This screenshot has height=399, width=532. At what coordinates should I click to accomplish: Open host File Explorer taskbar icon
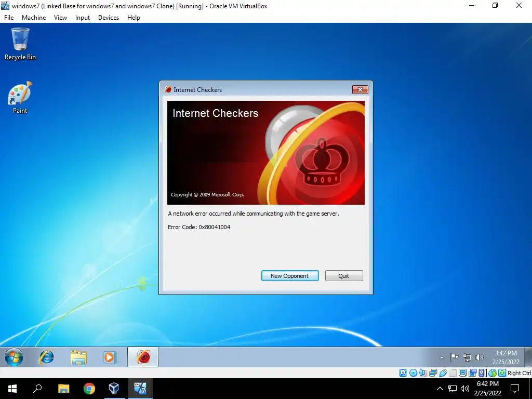pos(63,389)
